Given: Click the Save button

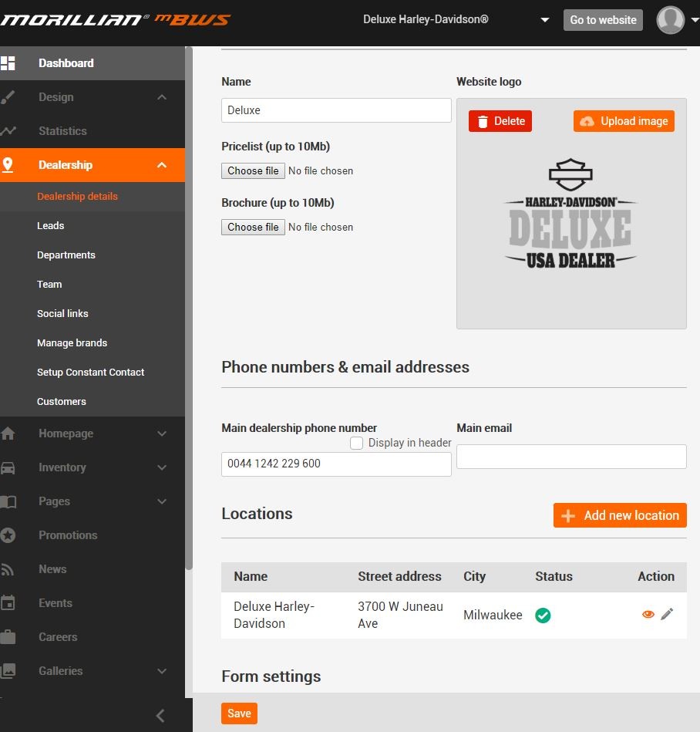Looking at the screenshot, I should [239, 713].
